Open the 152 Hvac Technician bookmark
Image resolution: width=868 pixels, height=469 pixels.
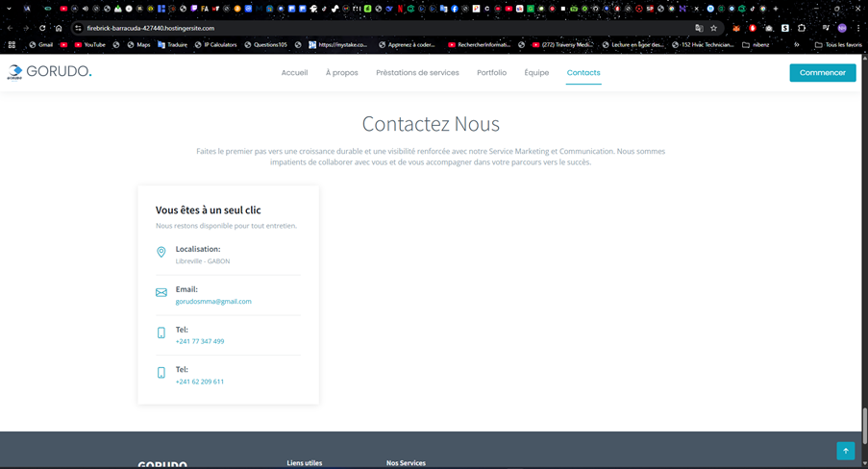click(x=703, y=45)
